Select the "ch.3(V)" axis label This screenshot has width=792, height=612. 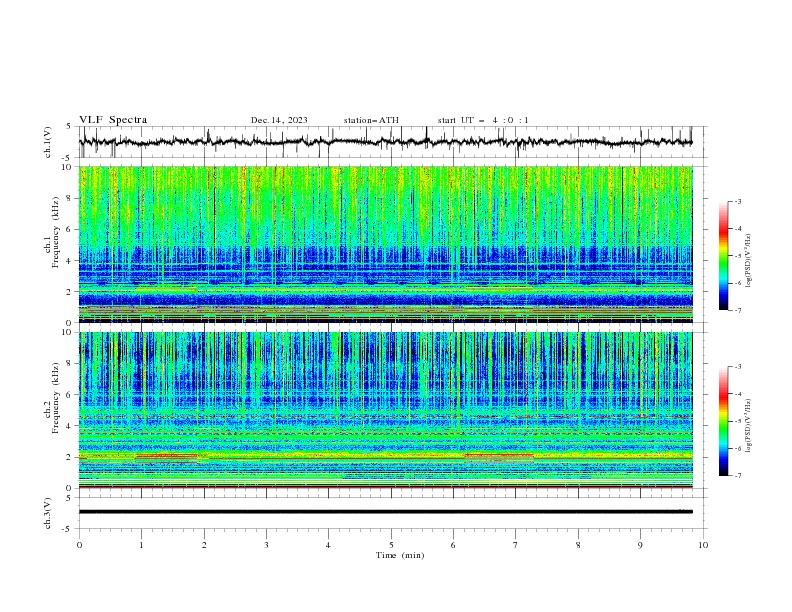pos(48,514)
